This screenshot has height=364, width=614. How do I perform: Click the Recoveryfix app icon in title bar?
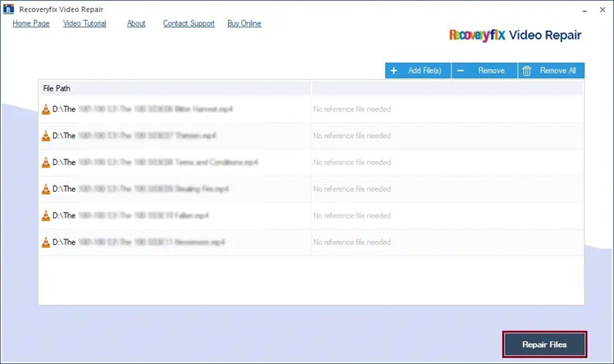(x=10, y=10)
